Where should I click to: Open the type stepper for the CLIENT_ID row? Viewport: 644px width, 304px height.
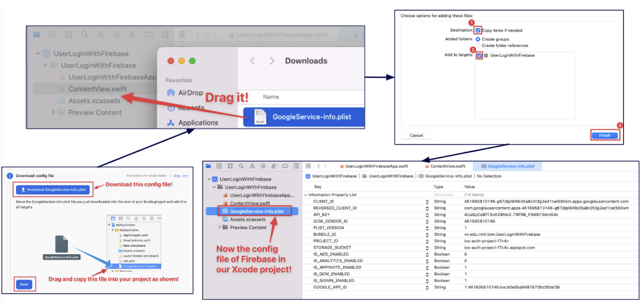427,202
